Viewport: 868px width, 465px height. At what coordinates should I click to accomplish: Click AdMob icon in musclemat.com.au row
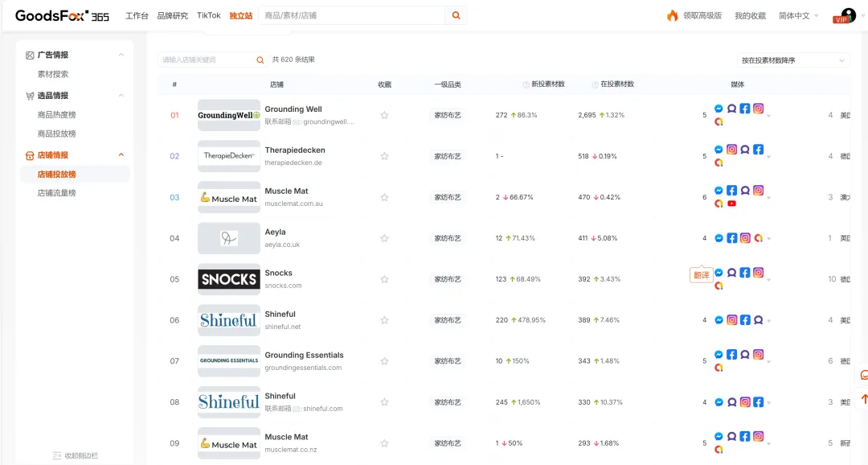(x=719, y=204)
